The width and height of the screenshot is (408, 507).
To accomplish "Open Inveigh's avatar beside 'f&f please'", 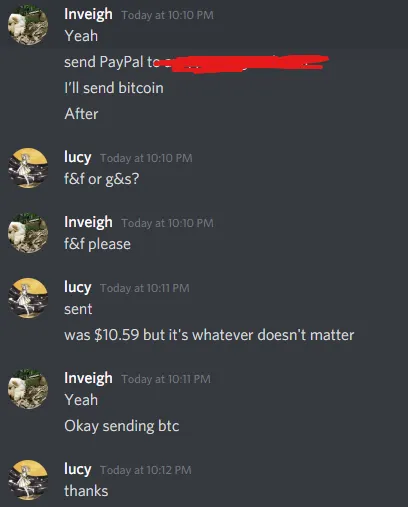I will coord(28,233).
